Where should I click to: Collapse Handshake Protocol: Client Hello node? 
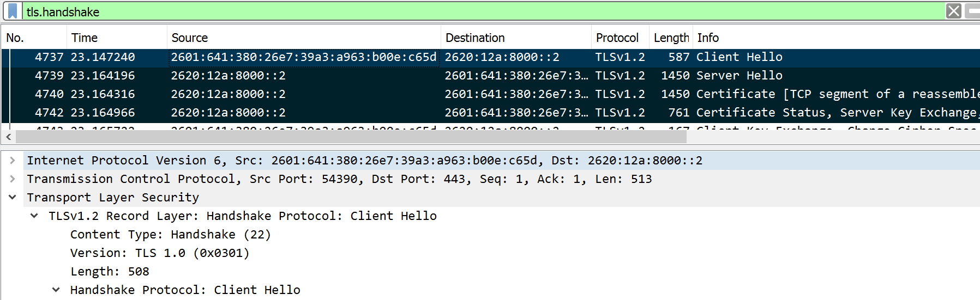pos(56,290)
